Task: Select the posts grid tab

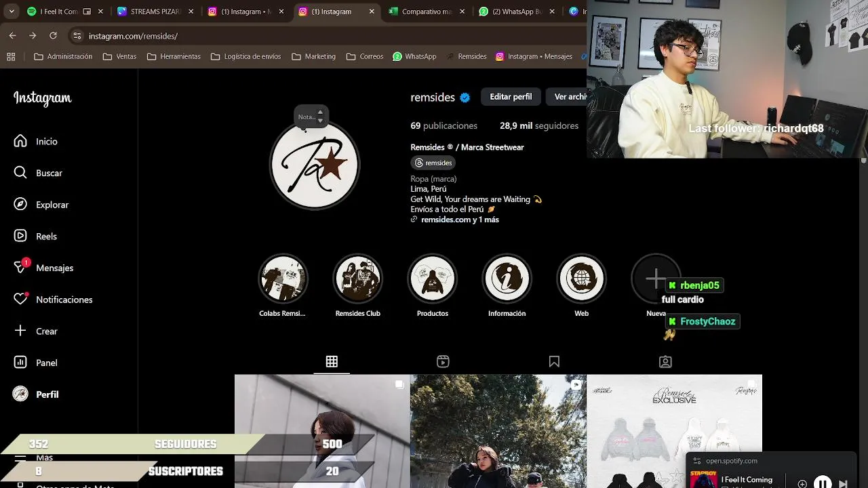Action: (332, 362)
